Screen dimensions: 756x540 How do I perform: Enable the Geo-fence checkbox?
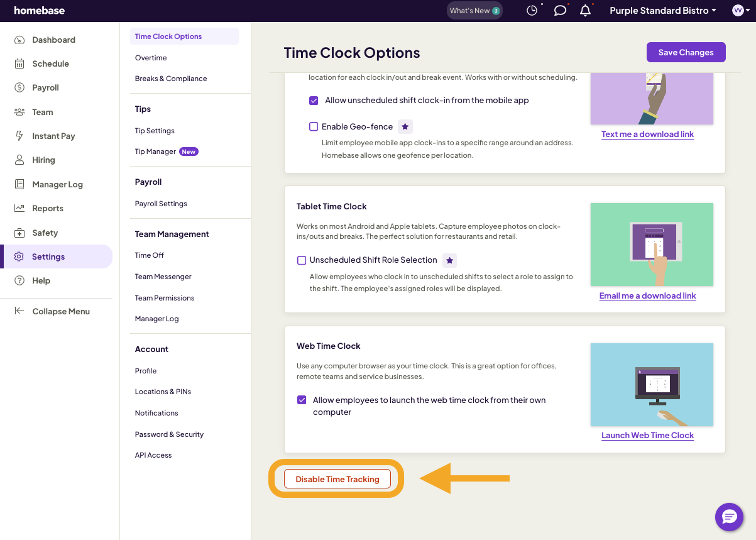tap(314, 126)
